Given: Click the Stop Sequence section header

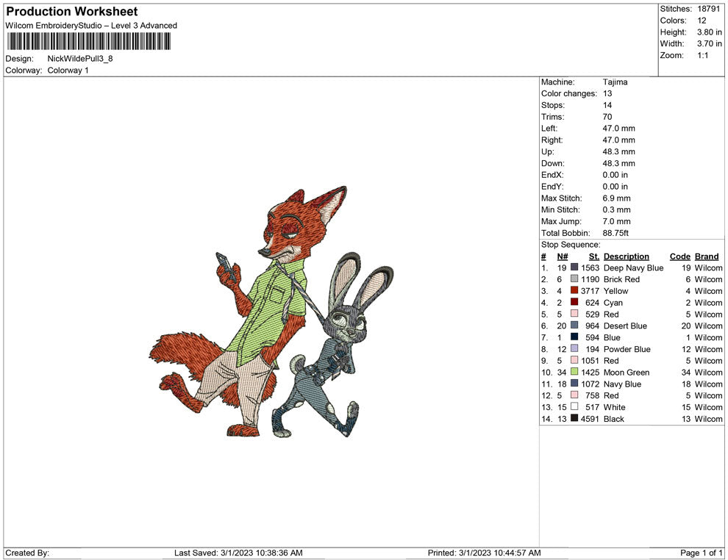Looking at the screenshot, I should pyautogui.click(x=571, y=244).
